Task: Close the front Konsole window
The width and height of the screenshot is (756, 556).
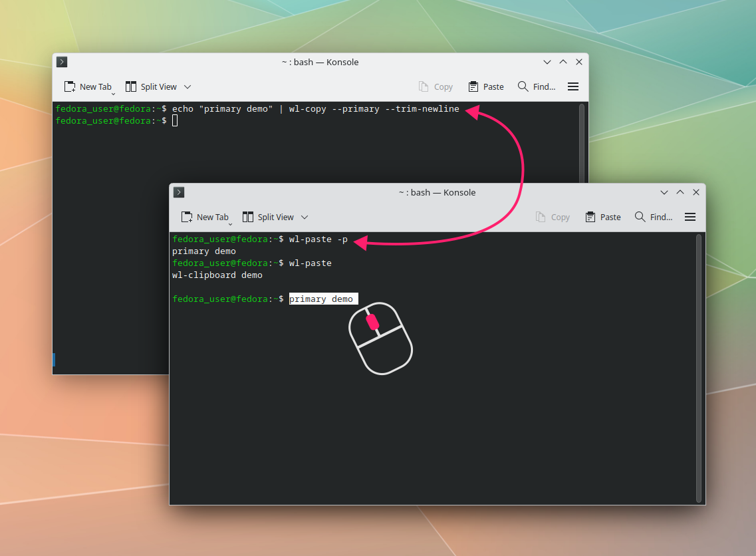Action: 696,192
